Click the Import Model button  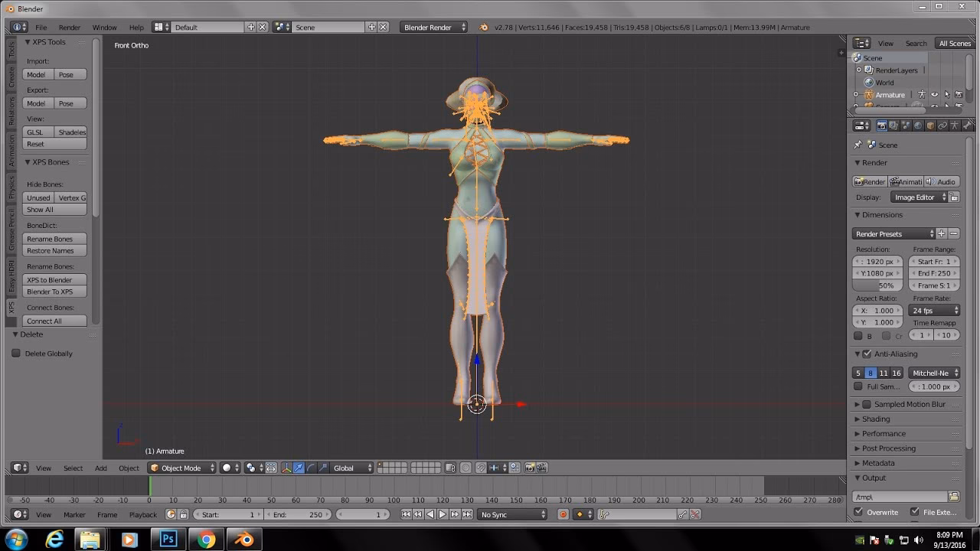[x=36, y=74]
